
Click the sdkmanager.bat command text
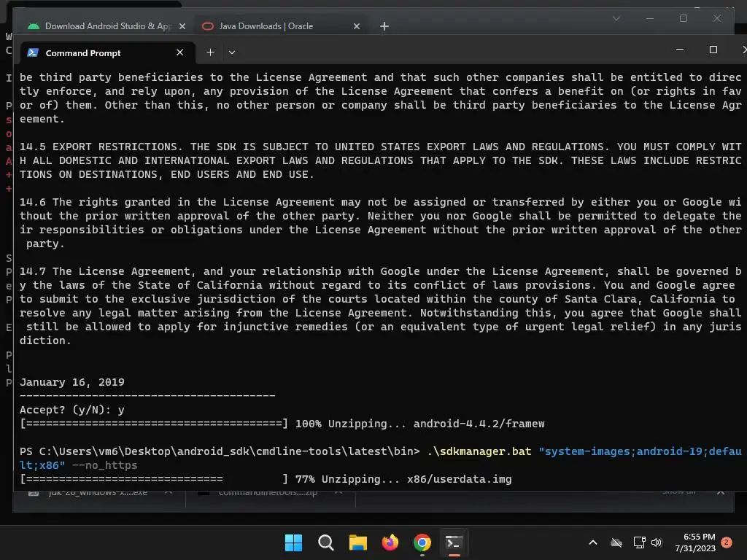(x=479, y=451)
